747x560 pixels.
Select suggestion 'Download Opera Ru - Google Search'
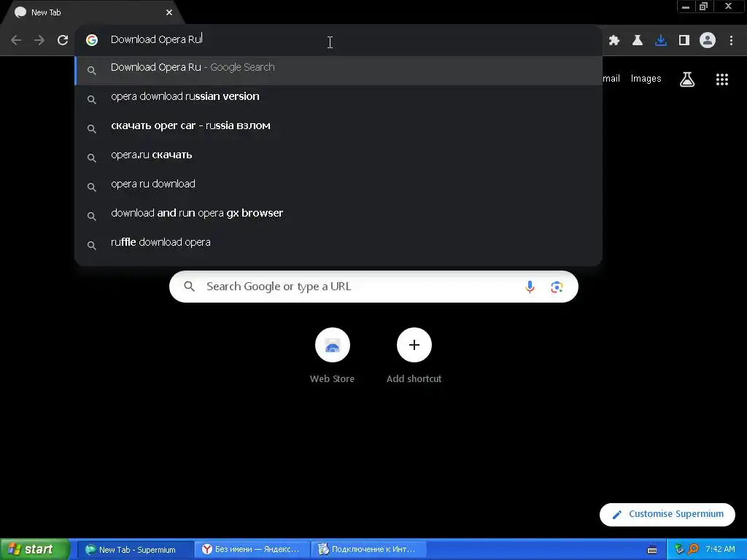(x=338, y=71)
